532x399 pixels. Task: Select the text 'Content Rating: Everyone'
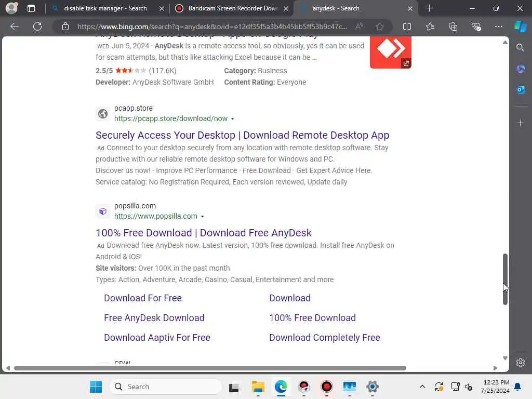coord(265,82)
